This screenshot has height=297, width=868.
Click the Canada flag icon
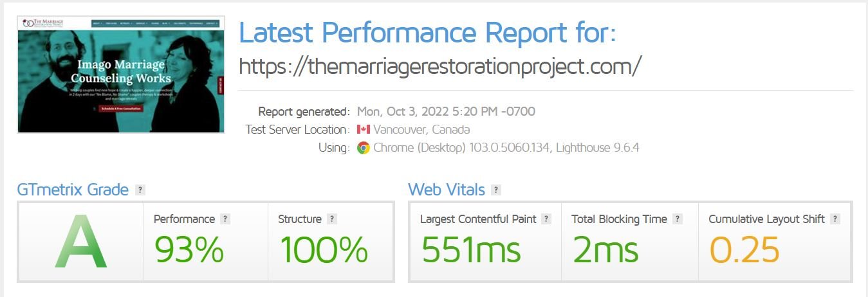coord(363,129)
